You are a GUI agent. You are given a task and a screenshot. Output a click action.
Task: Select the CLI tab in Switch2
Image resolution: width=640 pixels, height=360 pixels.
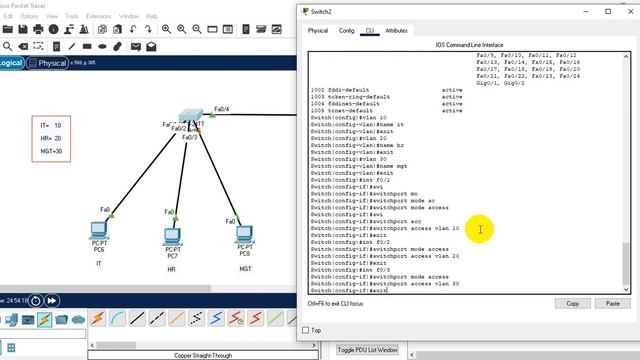coord(370,31)
